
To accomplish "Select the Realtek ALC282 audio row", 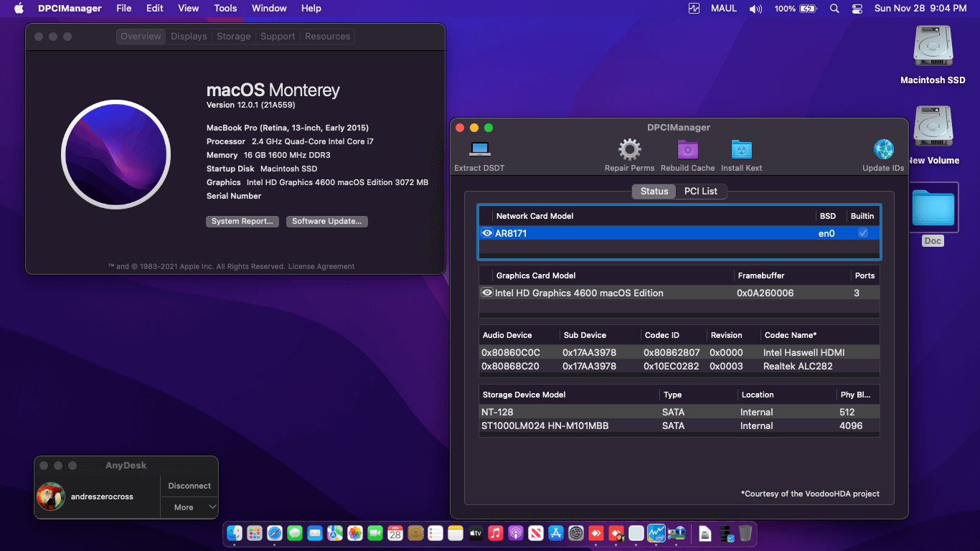I will pos(679,366).
